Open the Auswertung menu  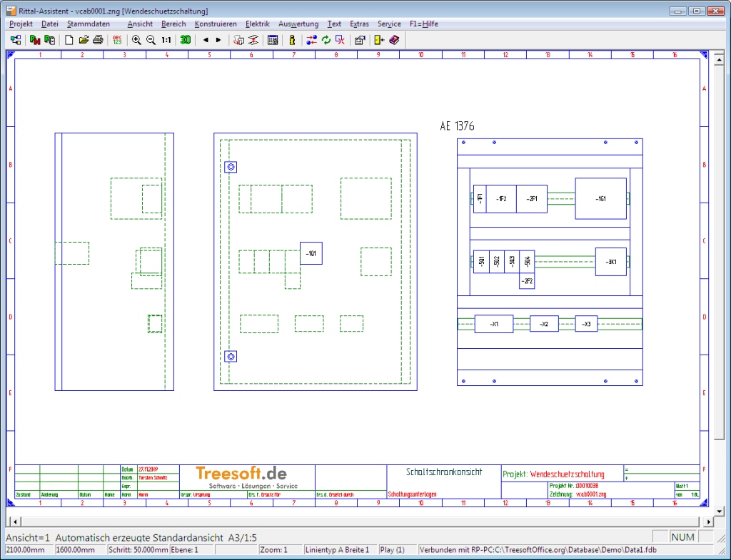[x=298, y=24]
